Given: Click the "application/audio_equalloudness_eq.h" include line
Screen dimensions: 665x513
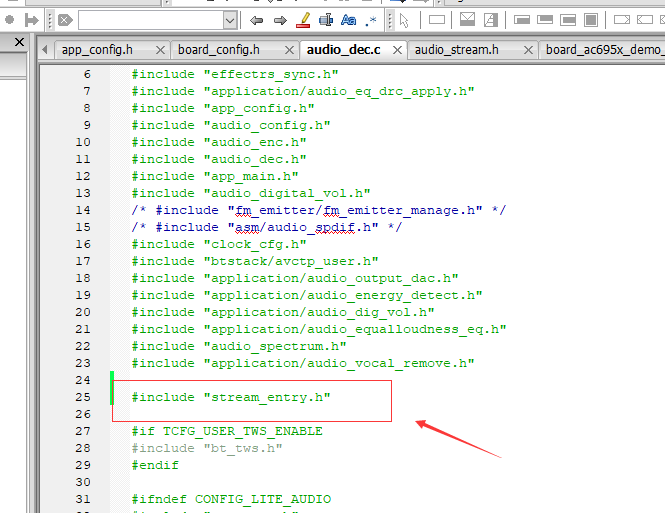Looking at the screenshot, I should click(319, 329).
